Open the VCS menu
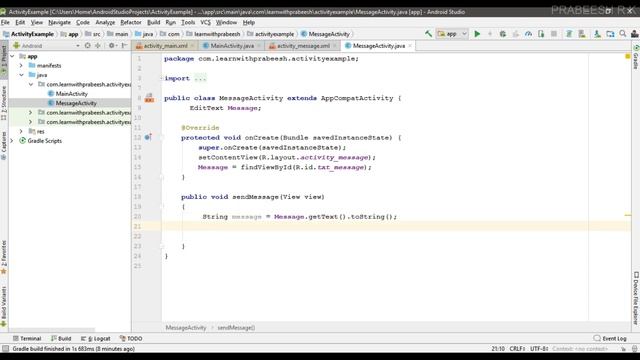 [205, 22]
